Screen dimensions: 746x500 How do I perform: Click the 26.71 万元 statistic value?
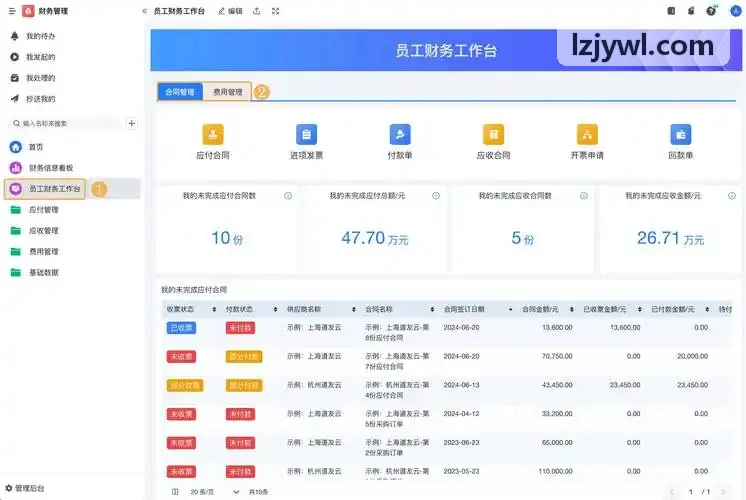point(670,238)
